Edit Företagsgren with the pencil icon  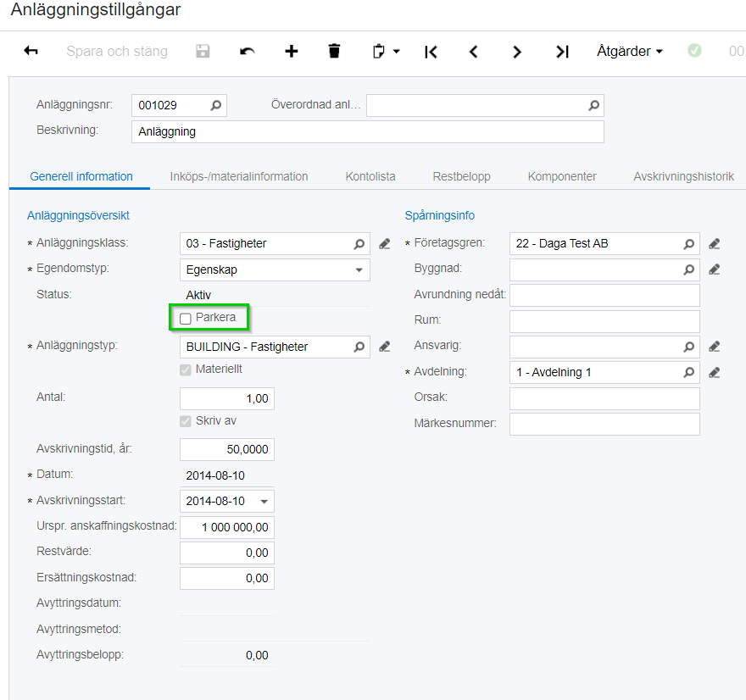tap(714, 244)
